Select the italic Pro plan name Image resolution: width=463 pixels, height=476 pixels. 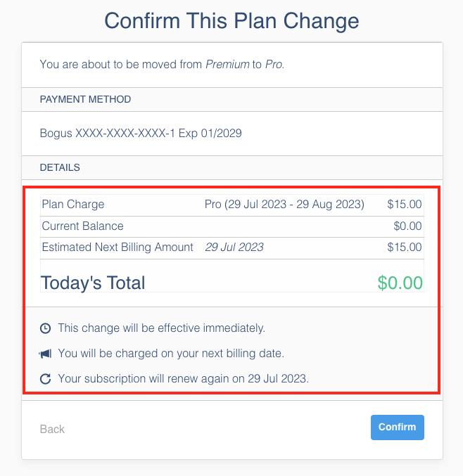click(274, 65)
